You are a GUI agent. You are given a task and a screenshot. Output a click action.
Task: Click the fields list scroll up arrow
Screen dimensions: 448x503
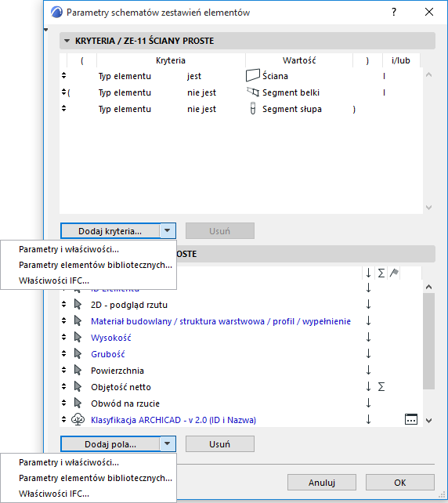click(x=428, y=287)
